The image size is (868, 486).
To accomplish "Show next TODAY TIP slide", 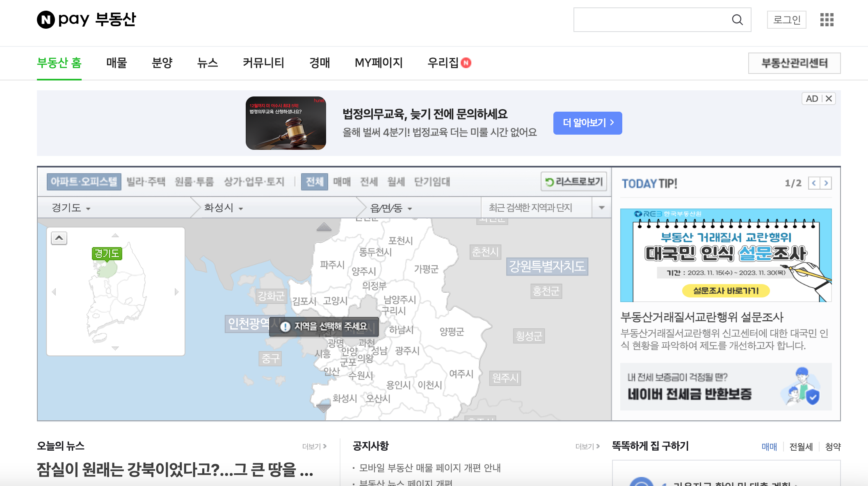I will coord(826,183).
